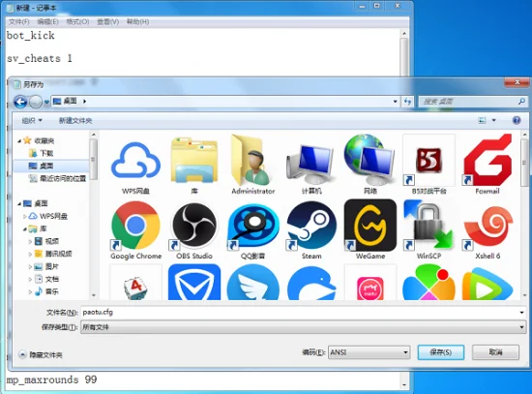Select the 计算机 computer icon
532x394 pixels.
pyautogui.click(x=311, y=165)
